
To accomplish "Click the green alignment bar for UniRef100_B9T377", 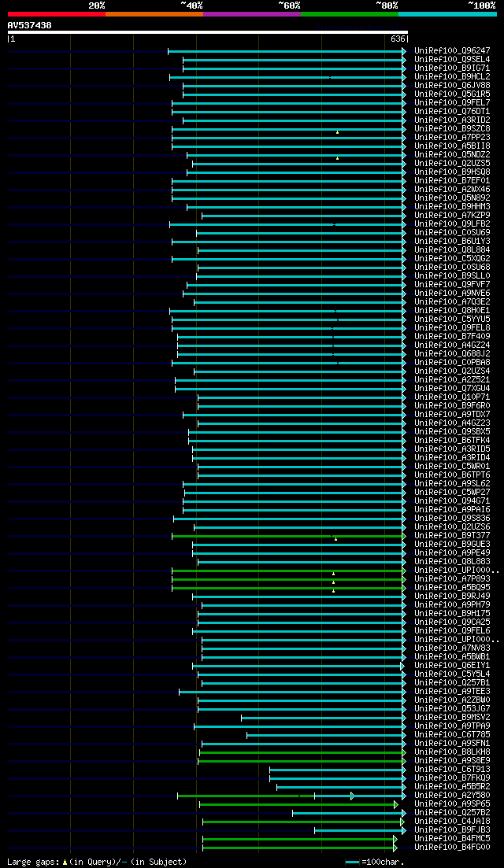I will point(288,536).
